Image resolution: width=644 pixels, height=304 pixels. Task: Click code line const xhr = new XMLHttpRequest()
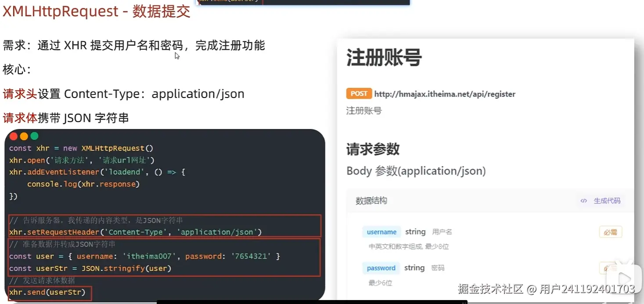coord(81,148)
